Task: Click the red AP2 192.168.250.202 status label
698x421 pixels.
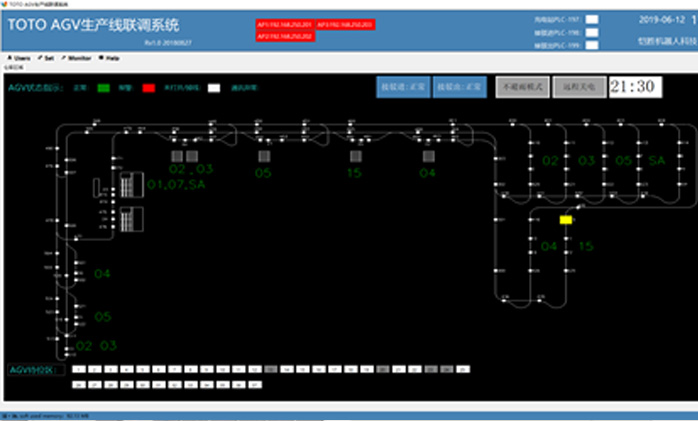Action: point(285,36)
